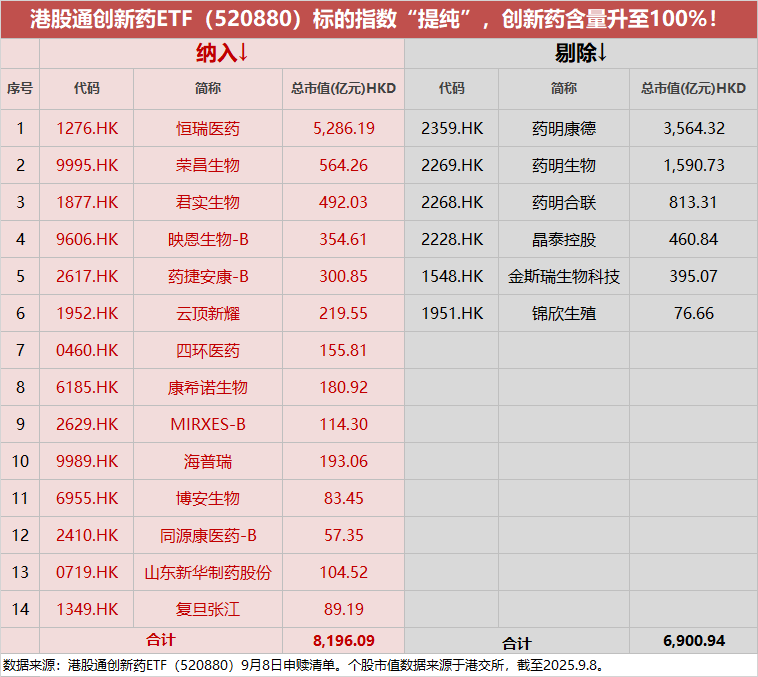
Task: Click code cell 9995.HK
Action: (x=87, y=165)
